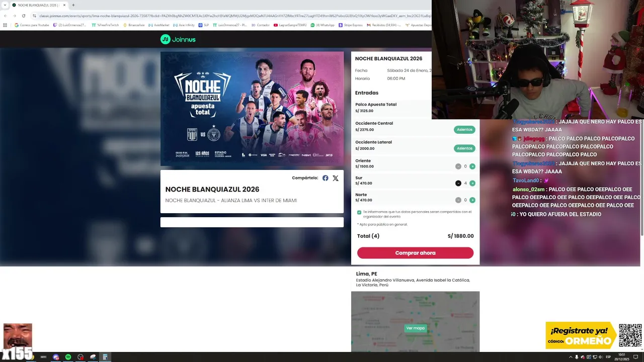Viewport: 644px width, 362px height.
Task: Open Contador bookmark
Action: pyautogui.click(x=261, y=25)
